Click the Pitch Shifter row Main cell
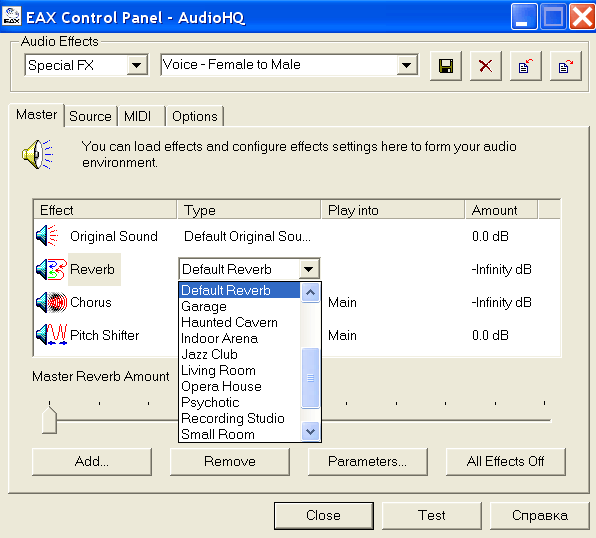This screenshot has height=538, width=596. pos(342,335)
